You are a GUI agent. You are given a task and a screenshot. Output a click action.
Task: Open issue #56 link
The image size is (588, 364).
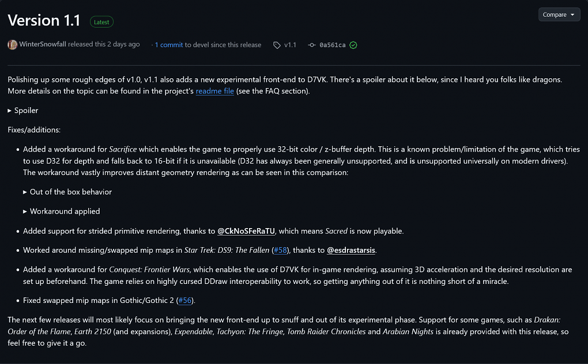(x=185, y=300)
